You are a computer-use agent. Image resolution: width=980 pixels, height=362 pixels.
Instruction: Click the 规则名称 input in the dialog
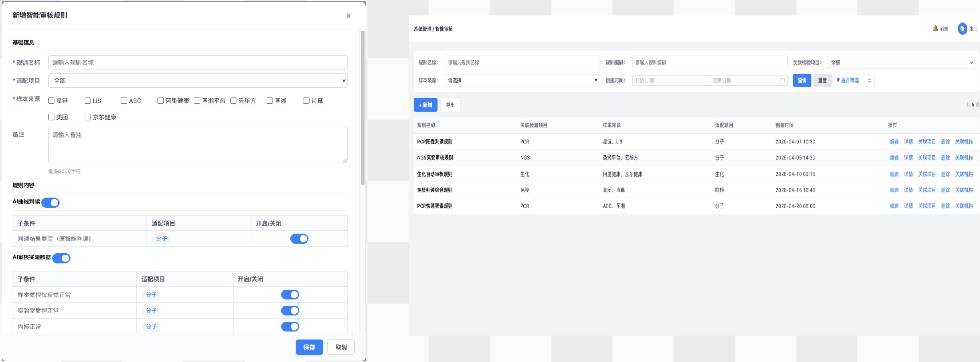click(x=198, y=63)
